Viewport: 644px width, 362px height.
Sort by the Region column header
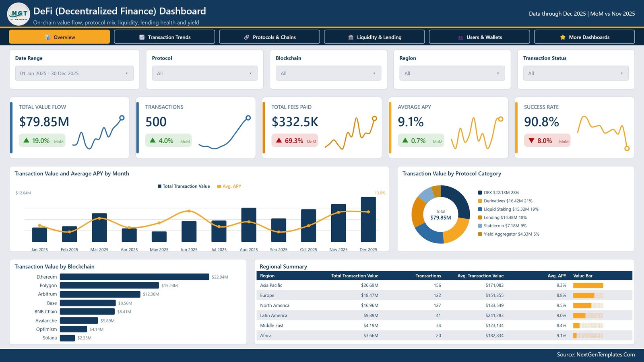pos(267,276)
